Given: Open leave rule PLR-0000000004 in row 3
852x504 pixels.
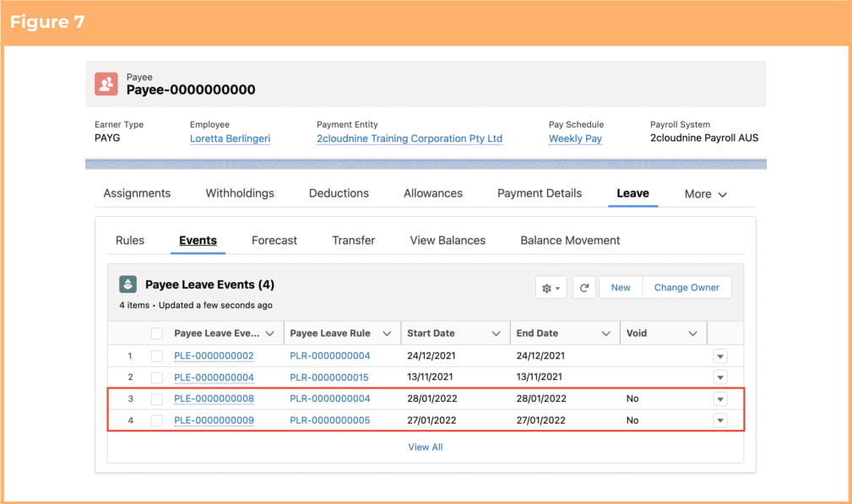Looking at the screenshot, I should (x=330, y=398).
